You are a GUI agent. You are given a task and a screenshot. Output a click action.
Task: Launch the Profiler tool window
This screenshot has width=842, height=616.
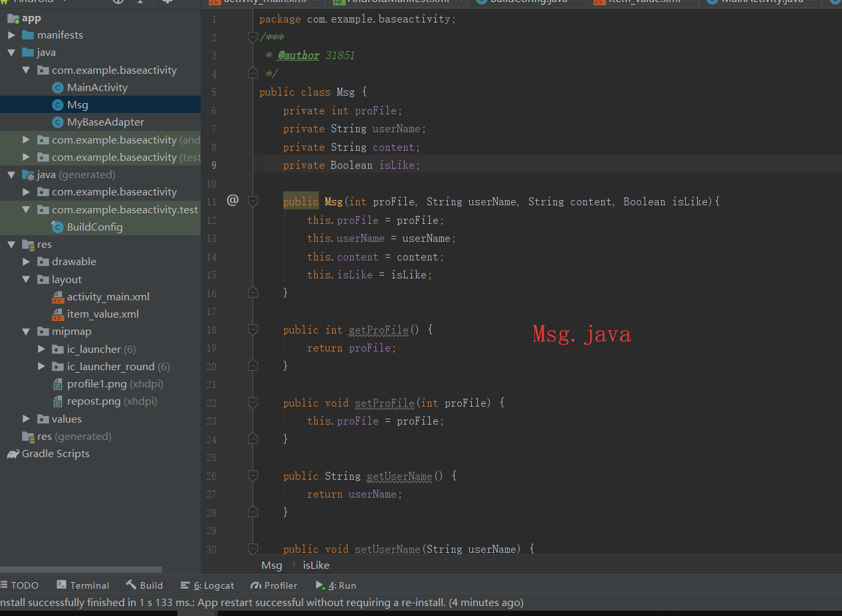point(274,585)
